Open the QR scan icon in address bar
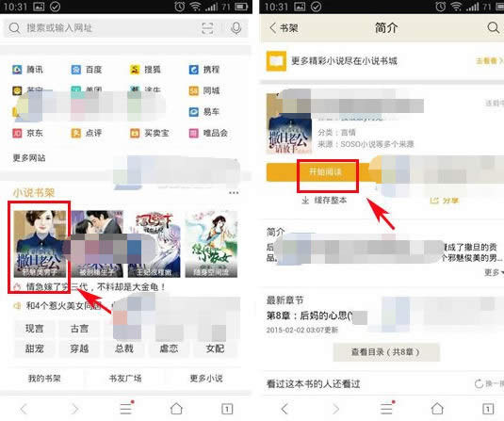This screenshot has height=421, width=504. tap(207, 28)
